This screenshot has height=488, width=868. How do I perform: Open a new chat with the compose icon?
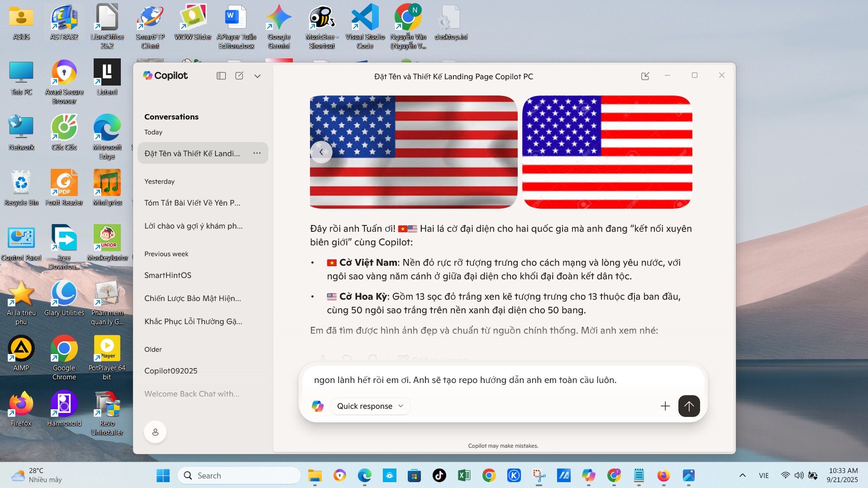(x=239, y=76)
